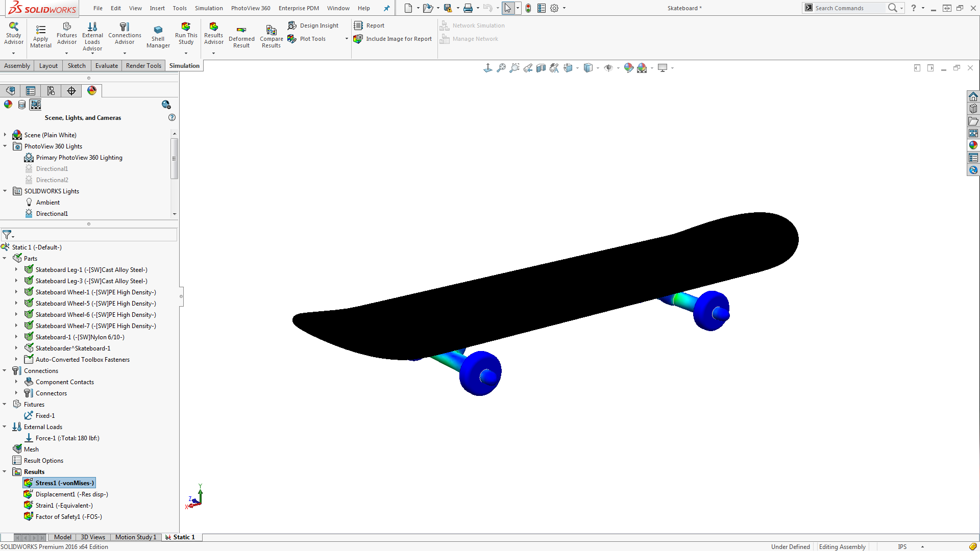Toggle the Directional1 PhotoView 360 light

tap(52, 169)
